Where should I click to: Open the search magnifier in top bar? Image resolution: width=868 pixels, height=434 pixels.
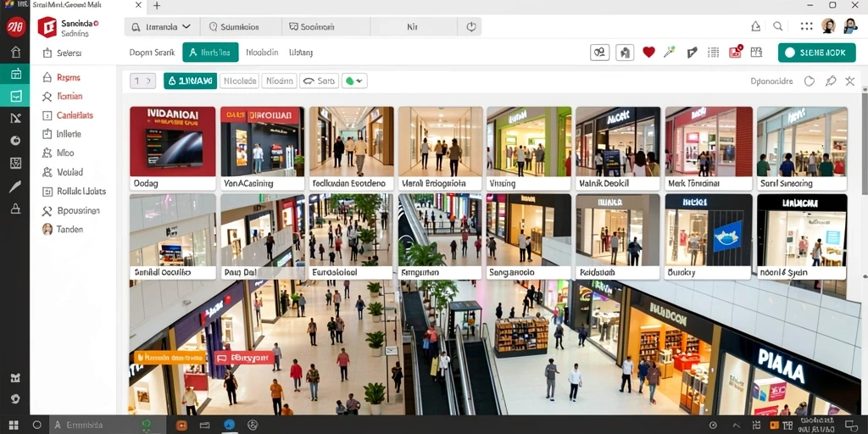click(x=778, y=26)
